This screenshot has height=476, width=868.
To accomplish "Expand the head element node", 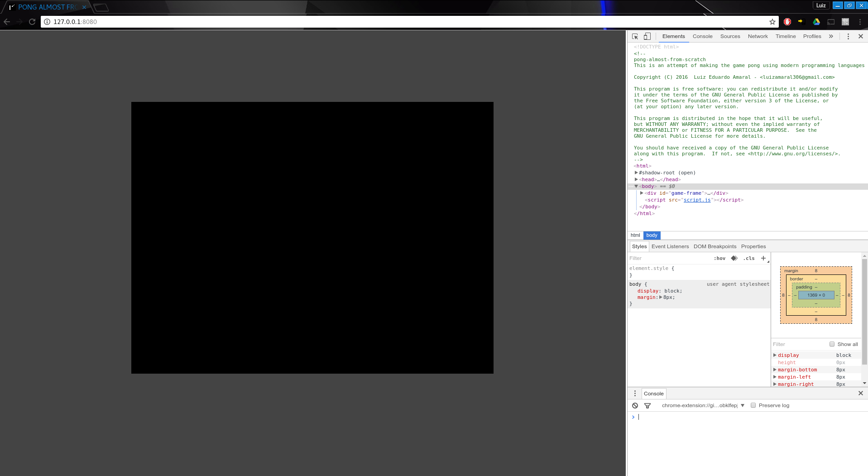I will coord(636,179).
